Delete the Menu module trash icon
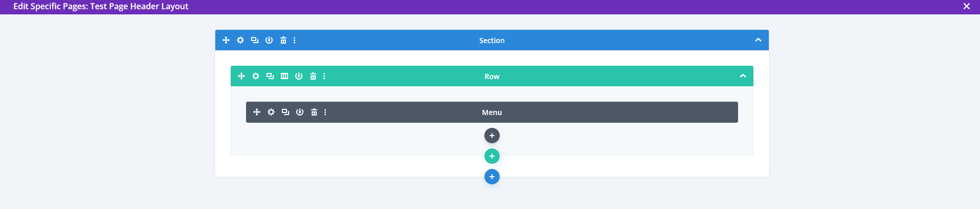This screenshot has height=209, width=980. [x=314, y=112]
